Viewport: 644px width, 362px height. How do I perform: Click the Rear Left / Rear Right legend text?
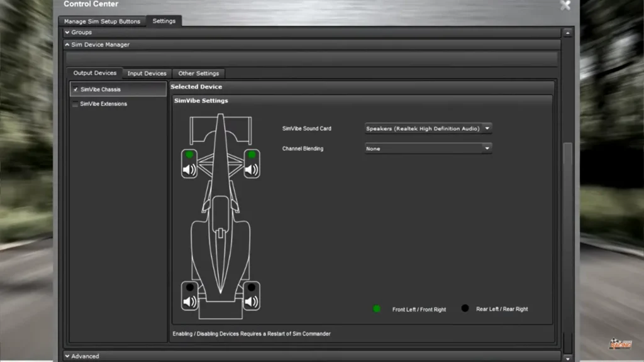click(x=502, y=309)
